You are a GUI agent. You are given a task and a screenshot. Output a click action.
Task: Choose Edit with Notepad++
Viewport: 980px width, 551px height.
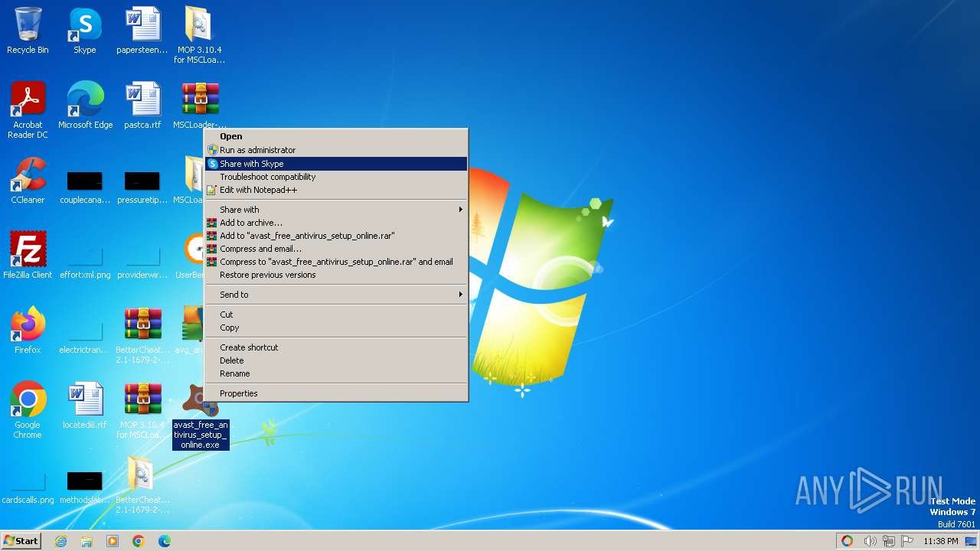point(336,190)
